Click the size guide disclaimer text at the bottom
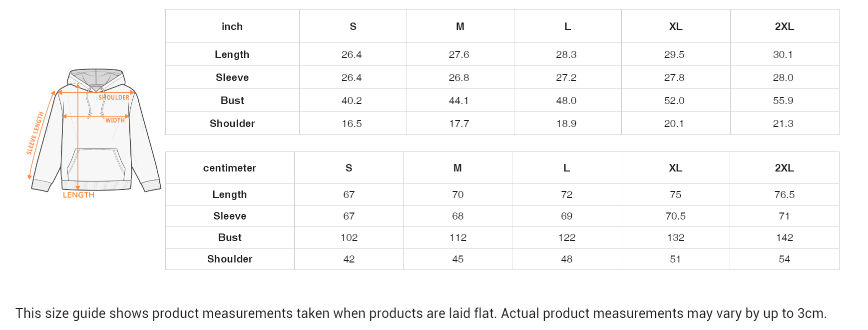The width and height of the screenshot is (868, 330). pos(421,313)
